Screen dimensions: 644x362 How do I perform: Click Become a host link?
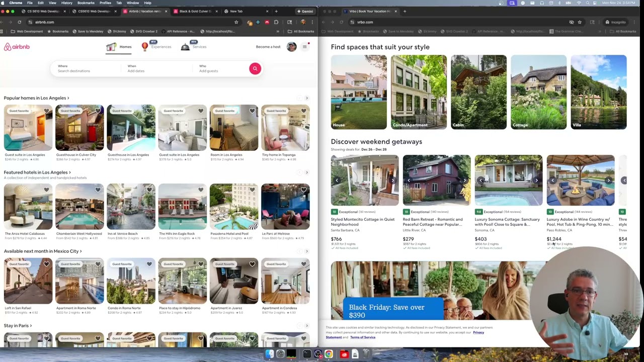268,47
